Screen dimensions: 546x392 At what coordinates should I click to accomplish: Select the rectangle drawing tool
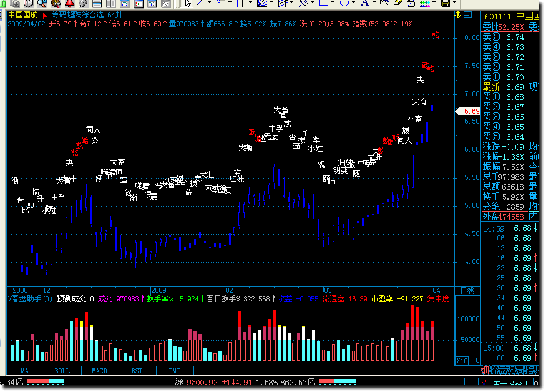coord(324,3)
